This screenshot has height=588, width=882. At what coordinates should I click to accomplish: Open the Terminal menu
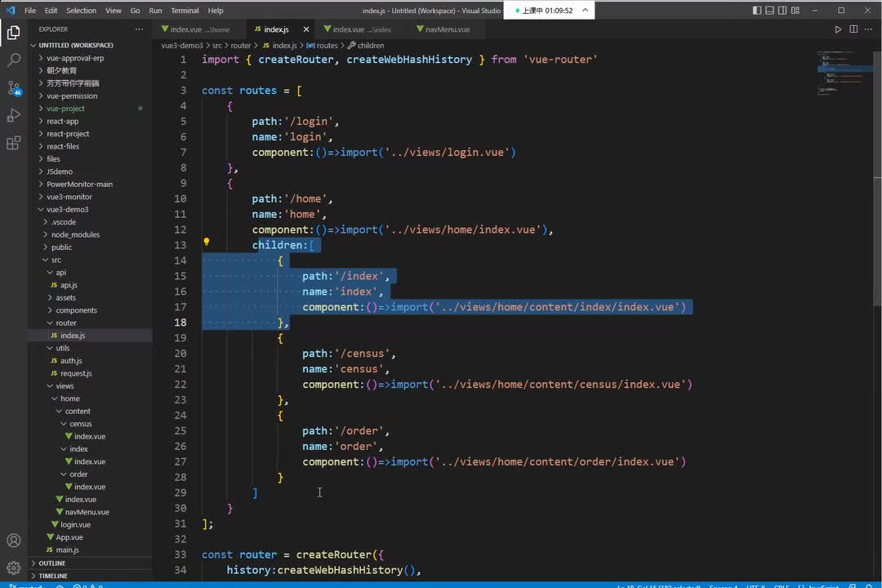[185, 11]
